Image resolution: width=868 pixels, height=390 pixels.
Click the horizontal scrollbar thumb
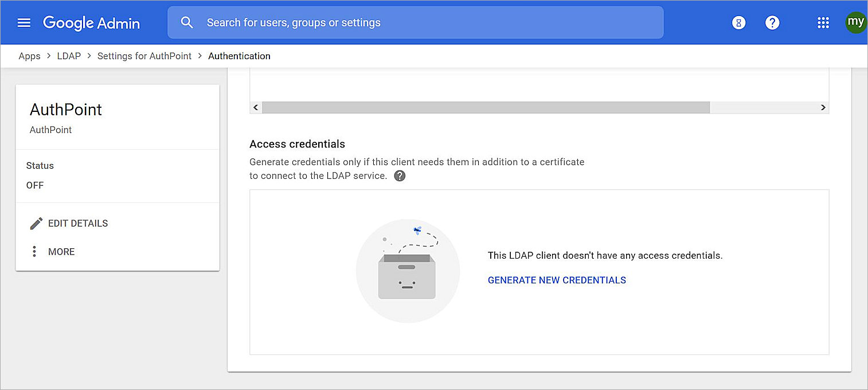pos(486,107)
